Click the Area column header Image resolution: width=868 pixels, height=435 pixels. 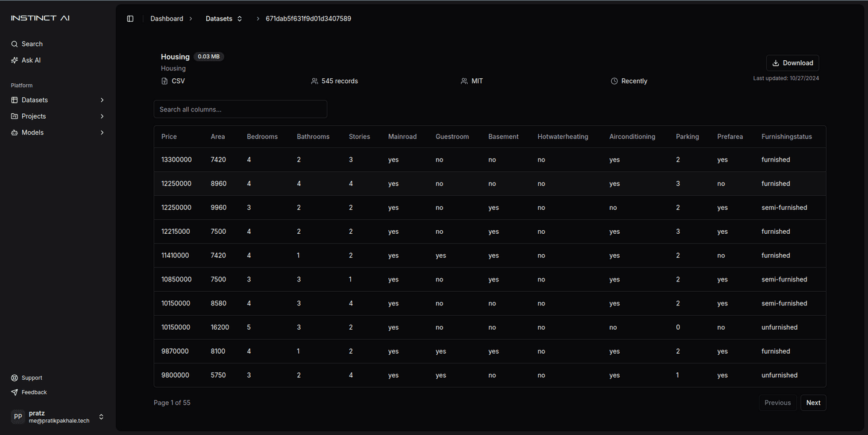tap(218, 137)
